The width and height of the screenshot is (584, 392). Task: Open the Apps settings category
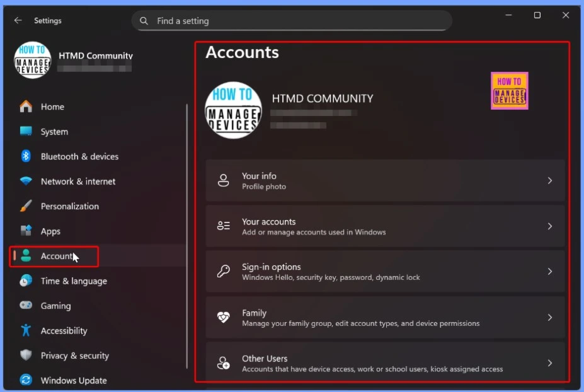50,231
